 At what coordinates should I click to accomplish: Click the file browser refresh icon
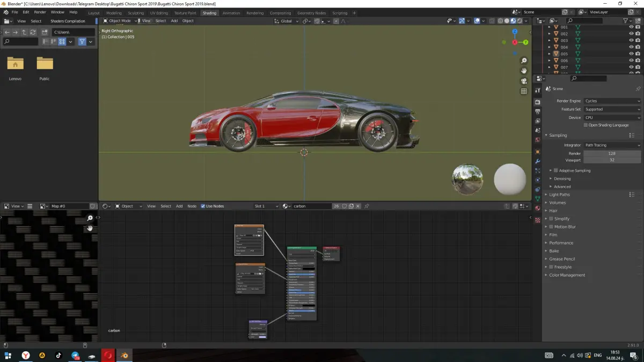point(33,32)
